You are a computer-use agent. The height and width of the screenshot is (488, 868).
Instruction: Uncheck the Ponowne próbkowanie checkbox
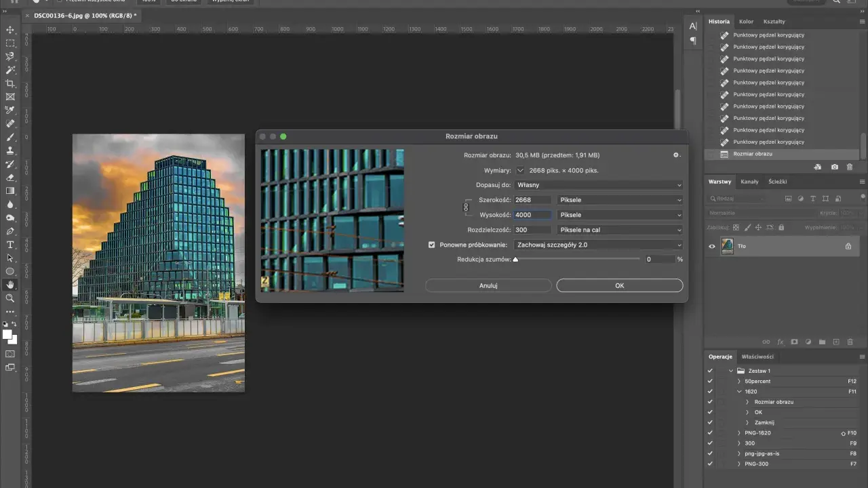pos(432,245)
